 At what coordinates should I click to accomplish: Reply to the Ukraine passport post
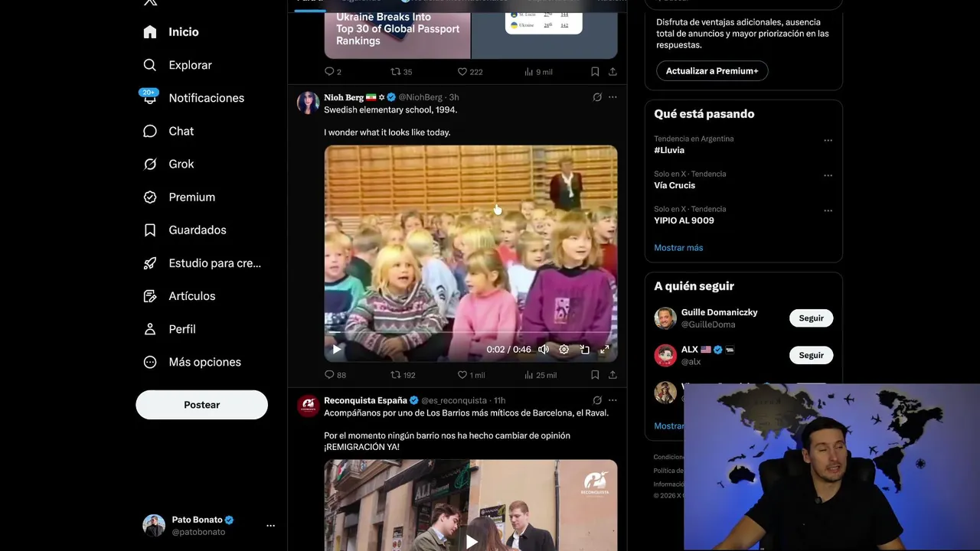tap(333, 72)
